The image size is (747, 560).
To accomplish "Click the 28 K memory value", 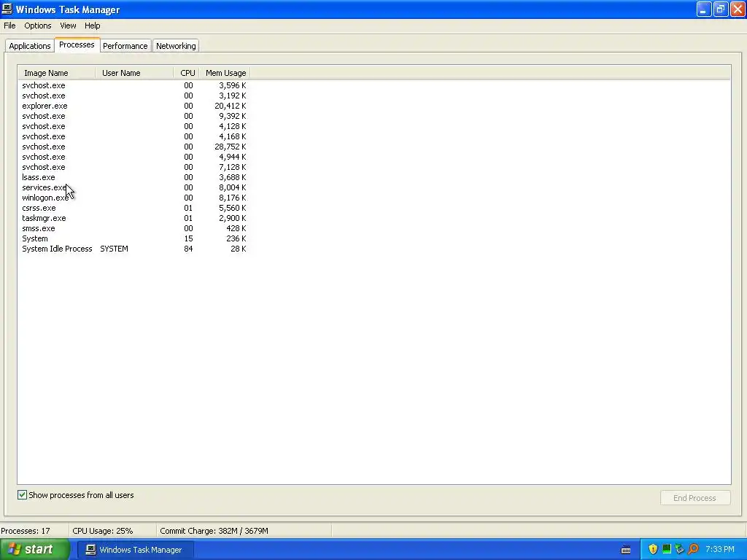I will (x=239, y=249).
